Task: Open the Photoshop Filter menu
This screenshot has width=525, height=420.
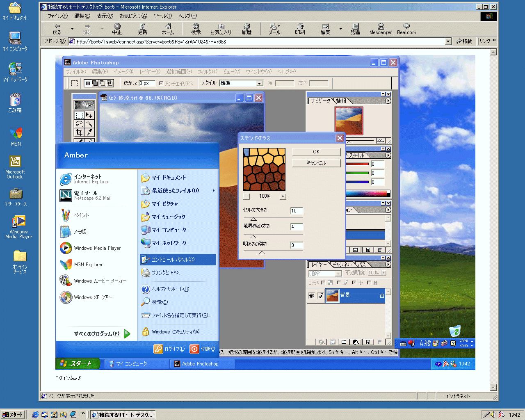Action: pyautogui.click(x=207, y=72)
